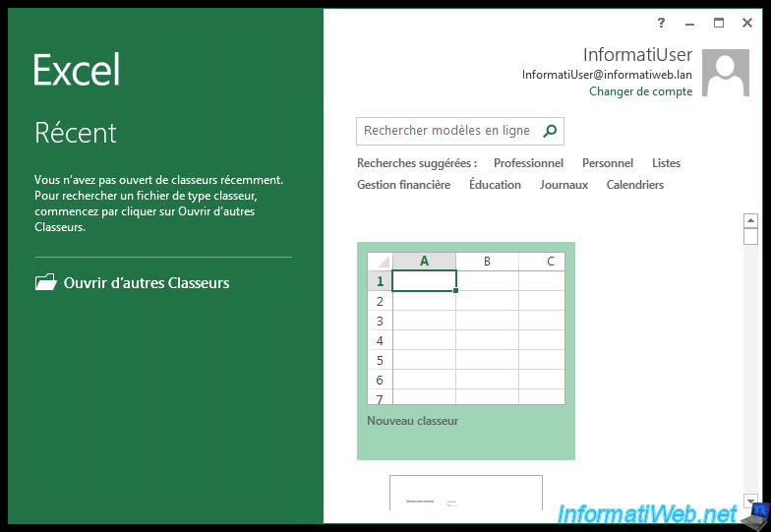The image size is (771, 532).
Task: Browse the Journaux template category
Action: pyautogui.click(x=563, y=185)
